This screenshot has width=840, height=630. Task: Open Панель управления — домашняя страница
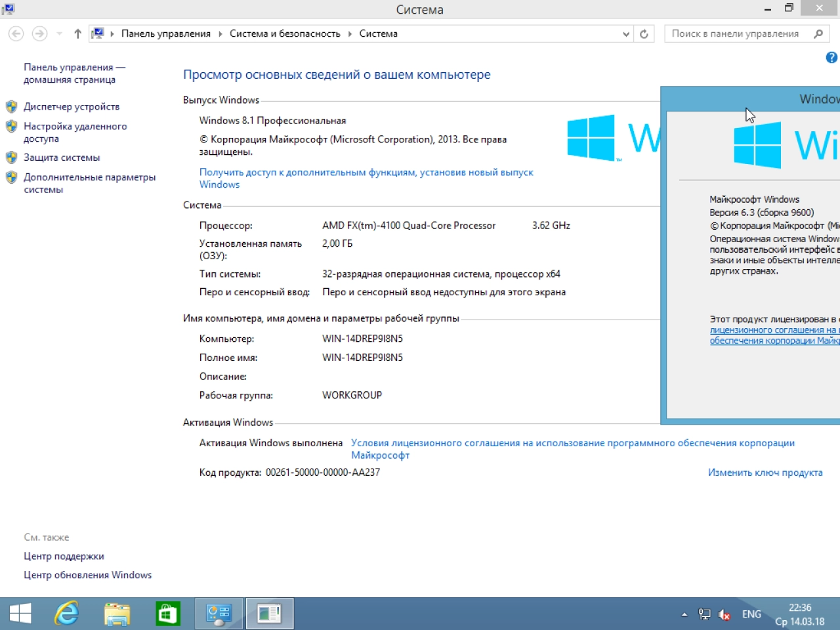75,73
